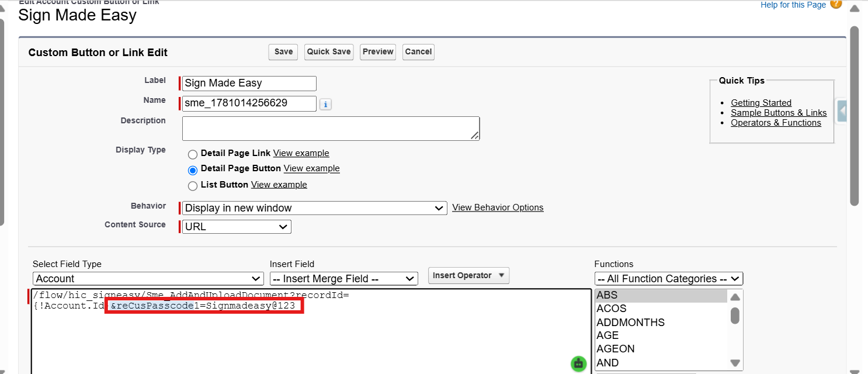Click the Quick Save button
868x374 pixels.
329,51
